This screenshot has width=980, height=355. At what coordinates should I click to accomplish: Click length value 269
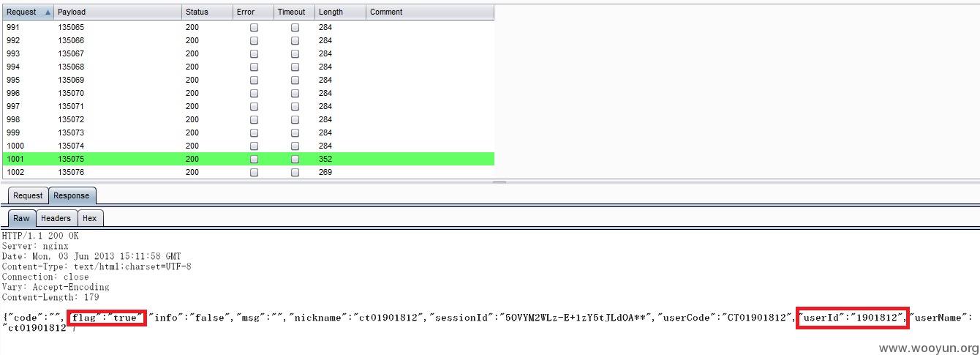click(x=325, y=172)
